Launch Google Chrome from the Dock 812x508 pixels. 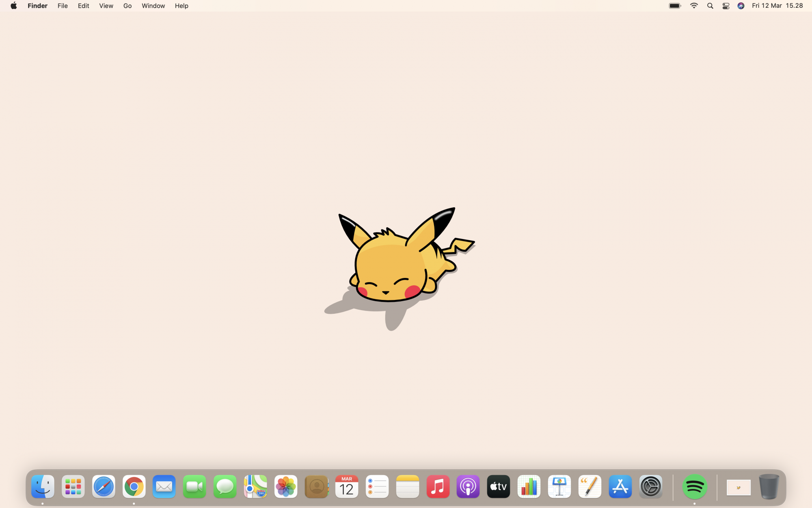[134, 486]
